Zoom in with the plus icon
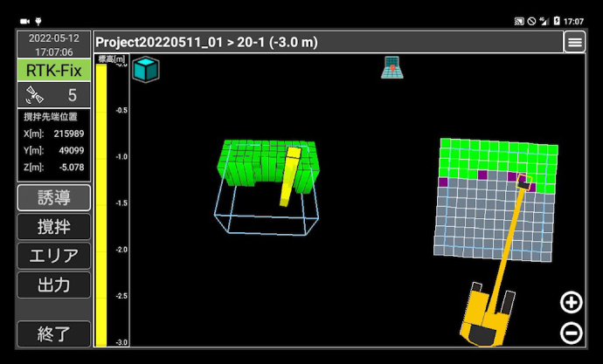This screenshot has width=603, height=364. [x=571, y=302]
